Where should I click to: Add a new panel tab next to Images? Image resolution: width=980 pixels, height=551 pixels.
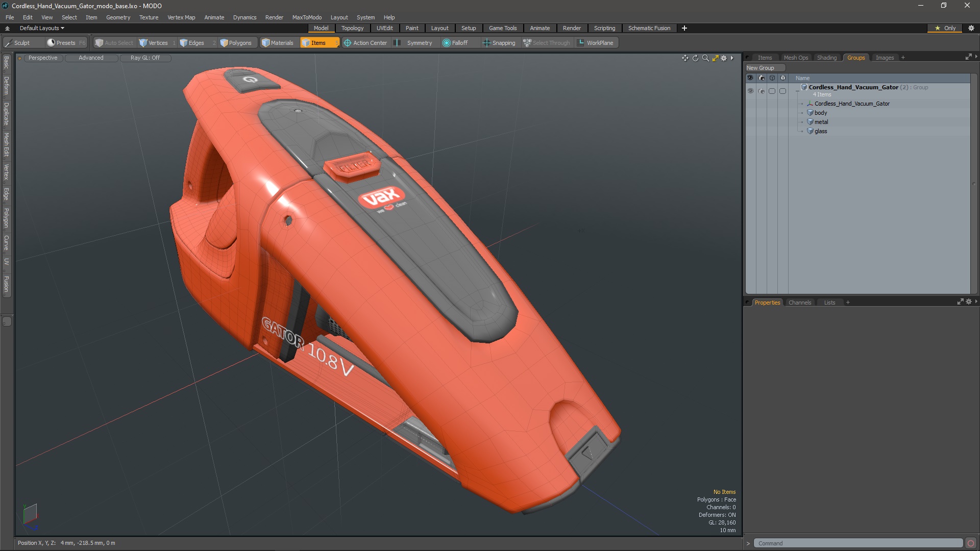(x=903, y=58)
